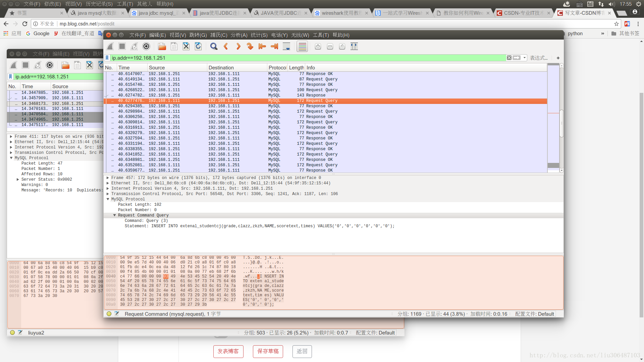
Task: Expand the Ethernet II tree node in front window
Action: click(x=108, y=183)
